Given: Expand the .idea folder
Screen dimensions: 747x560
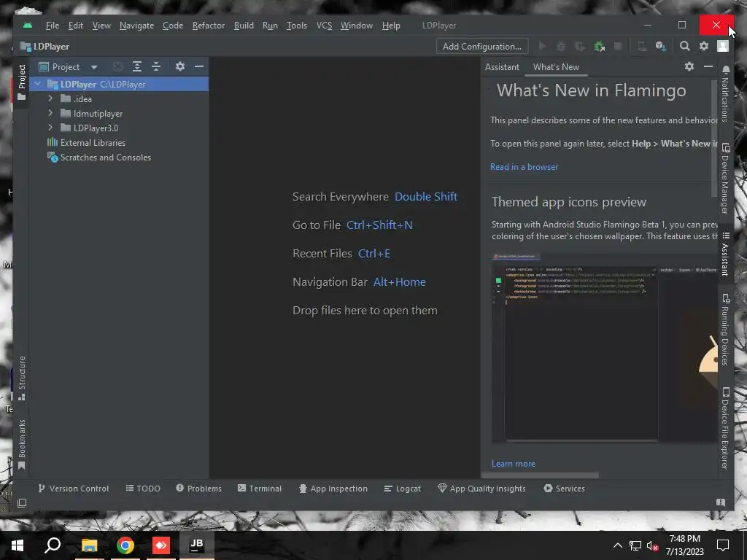Looking at the screenshot, I should [x=50, y=98].
